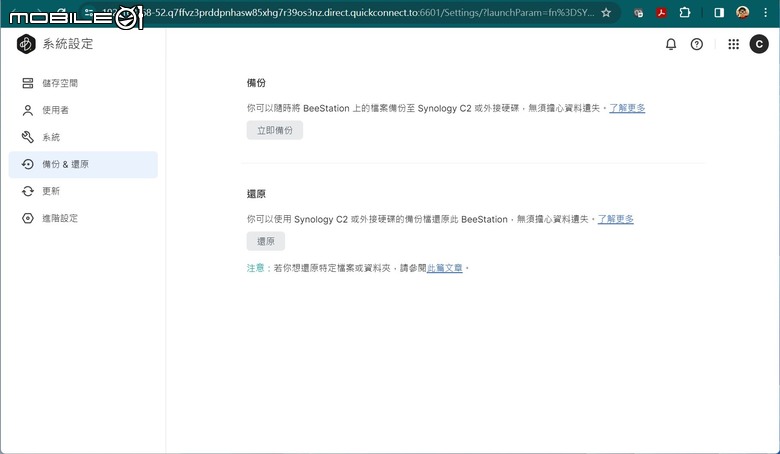Click the system wrench icon

pyautogui.click(x=28, y=137)
